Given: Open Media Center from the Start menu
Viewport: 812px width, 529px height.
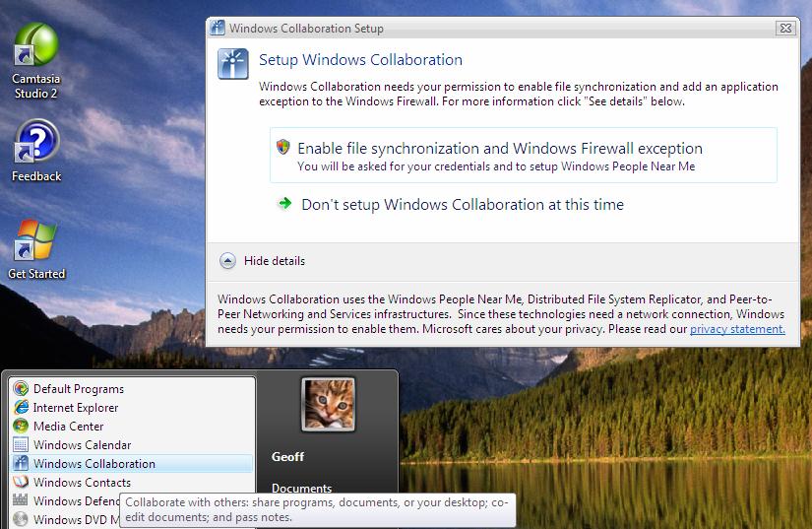Looking at the screenshot, I should click(x=133, y=426).
